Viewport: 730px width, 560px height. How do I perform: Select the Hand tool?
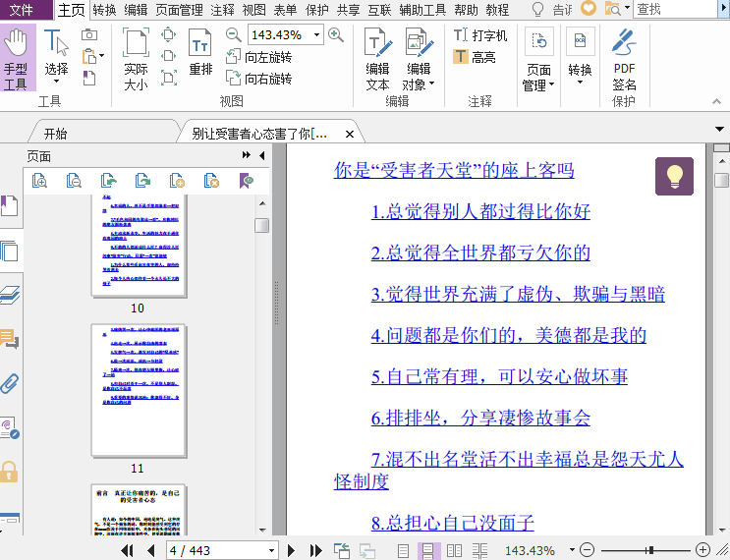17,57
